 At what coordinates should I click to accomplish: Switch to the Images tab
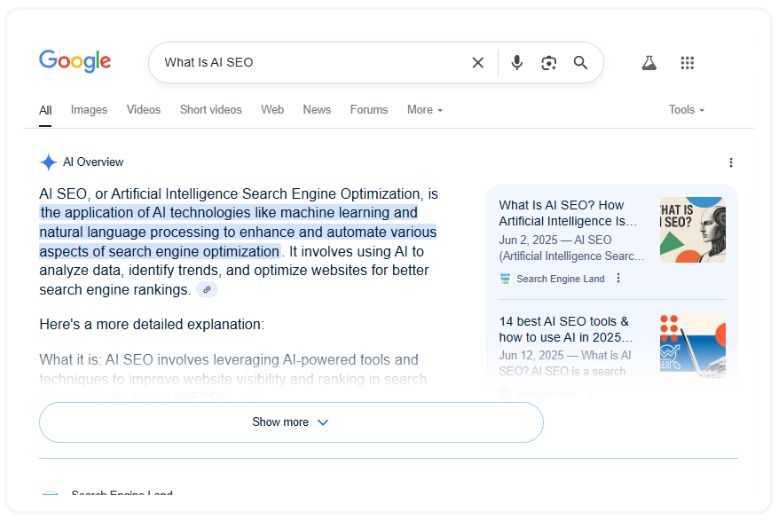point(89,109)
